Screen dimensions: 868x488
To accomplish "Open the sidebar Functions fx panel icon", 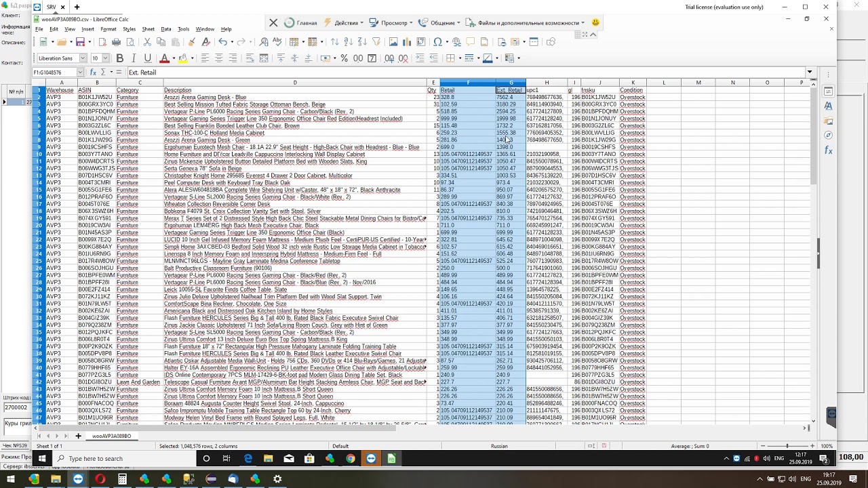I will pos(828,150).
